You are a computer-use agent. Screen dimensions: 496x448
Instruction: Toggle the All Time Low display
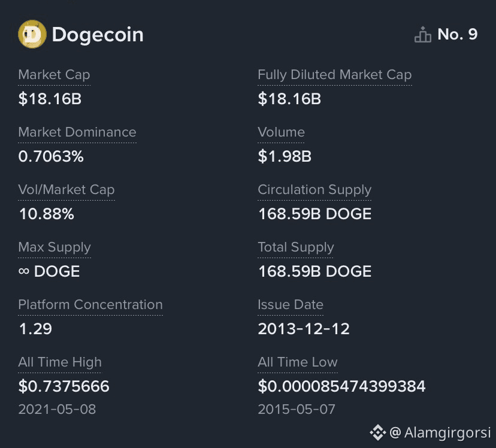tap(297, 362)
